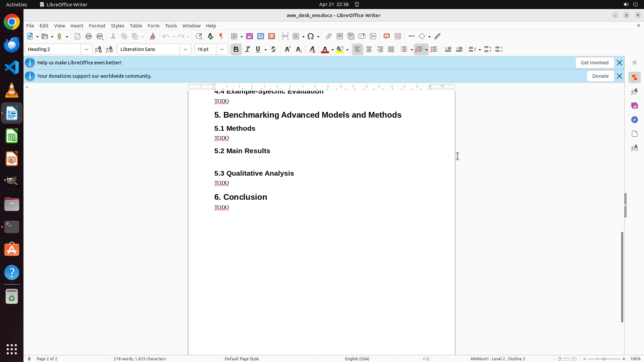Click the Export as PDF icon
The height and width of the screenshot is (362, 644).
tap(77, 36)
